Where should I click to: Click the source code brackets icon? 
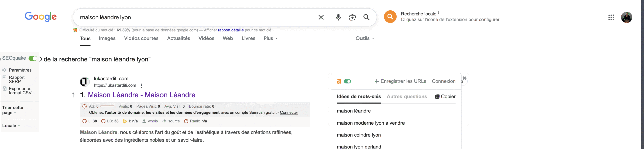pos(164,121)
